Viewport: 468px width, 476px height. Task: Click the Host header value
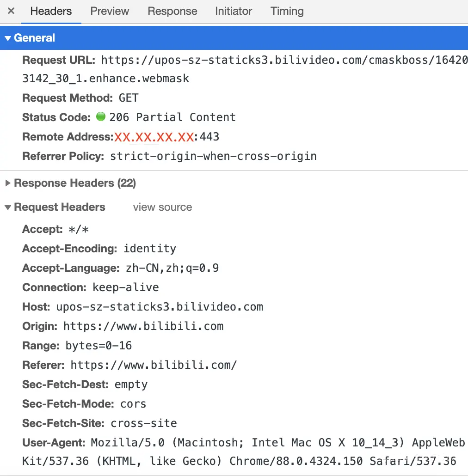[x=160, y=307]
